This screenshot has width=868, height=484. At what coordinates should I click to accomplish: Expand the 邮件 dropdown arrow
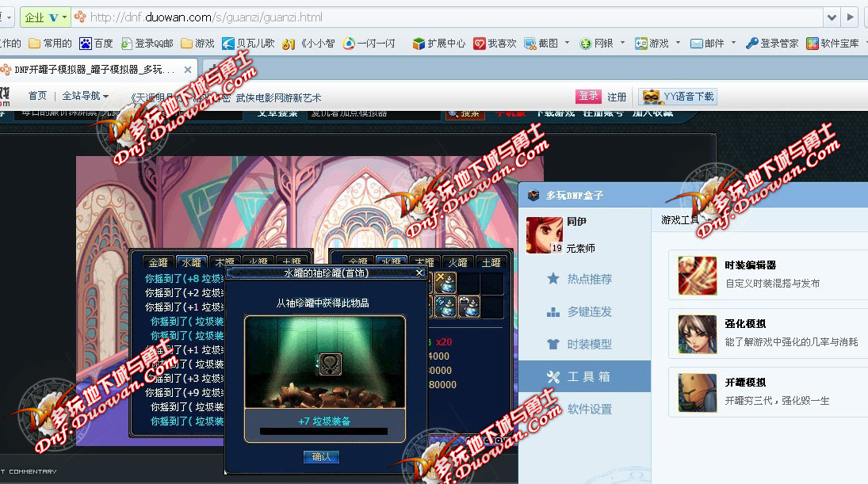733,43
